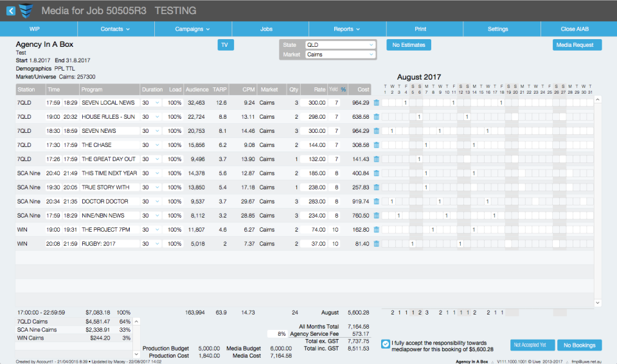The width and height of the screenshot is (617, 364).
Task: Open duration dropdown for SEVEN LOCAL NEWS
Action: (x=157, y=103)
